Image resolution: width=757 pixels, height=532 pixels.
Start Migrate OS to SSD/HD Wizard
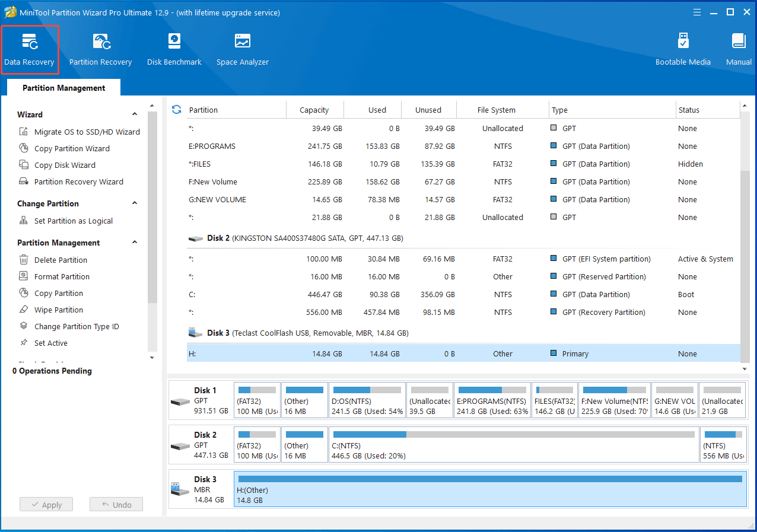pos(79,132)
